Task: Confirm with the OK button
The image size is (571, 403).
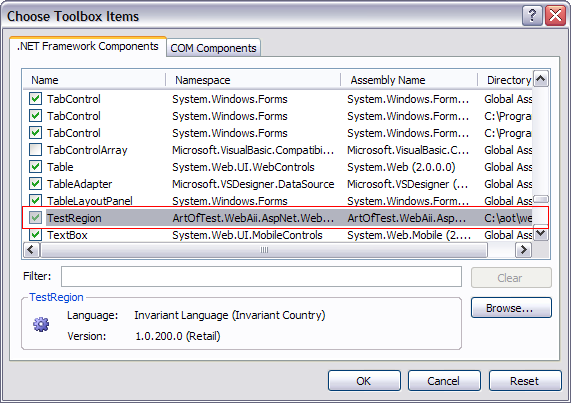Action: 364,381
